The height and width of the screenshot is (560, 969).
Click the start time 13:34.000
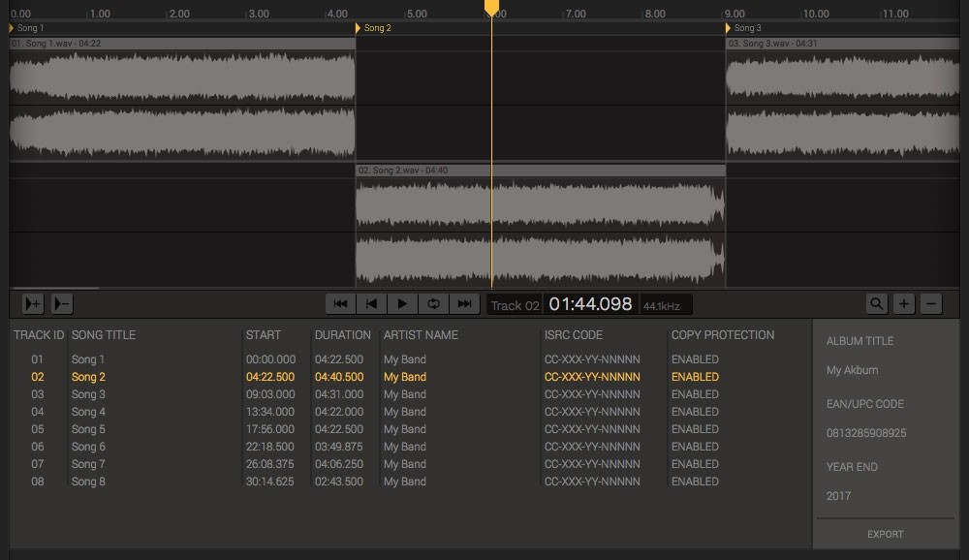point(270,411)
